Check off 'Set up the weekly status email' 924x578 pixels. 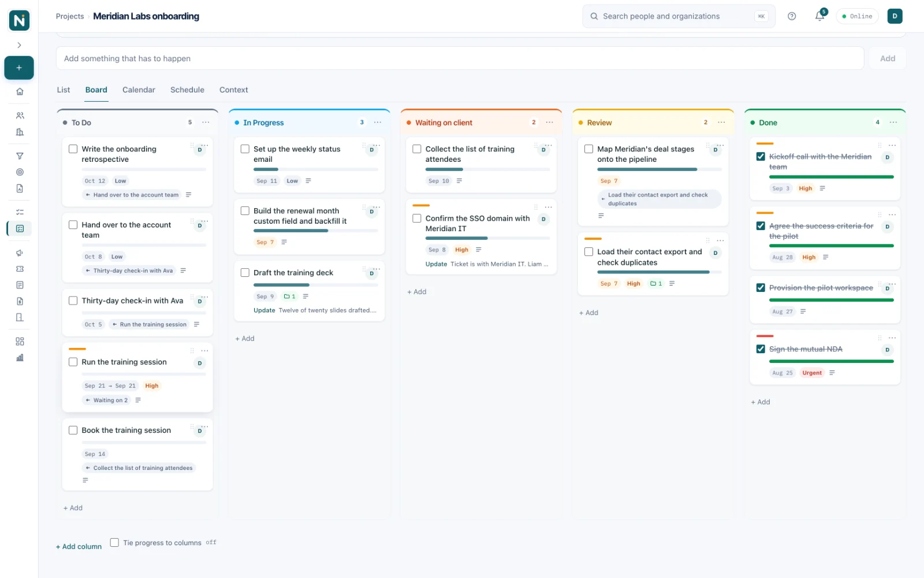[245, 149]
